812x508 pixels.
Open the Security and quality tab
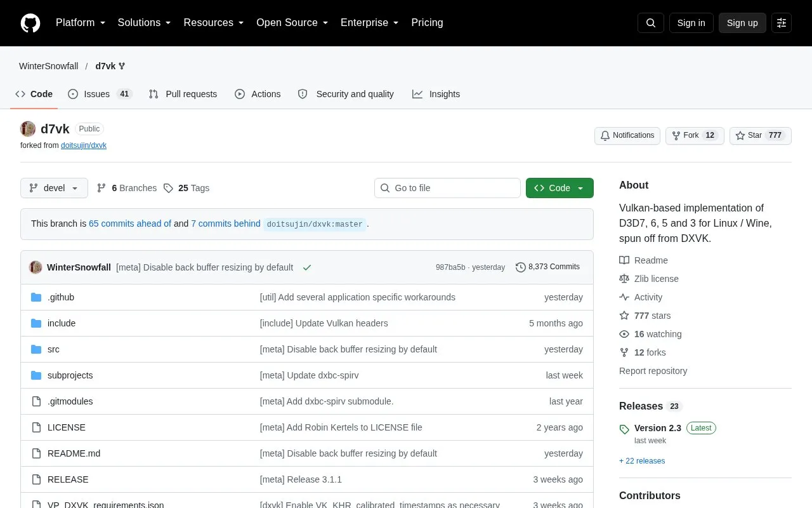[346, 94]
